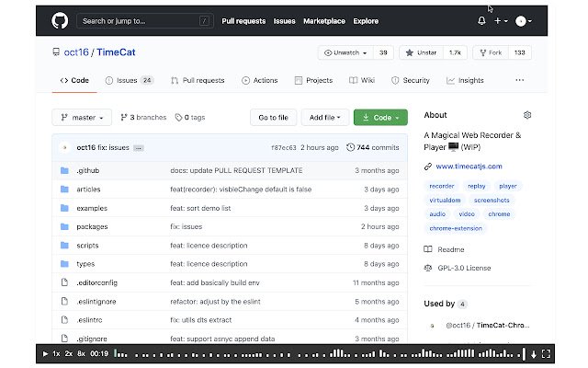Click the player timeline progress bar

pyautogui.click(x=319, y=353)
